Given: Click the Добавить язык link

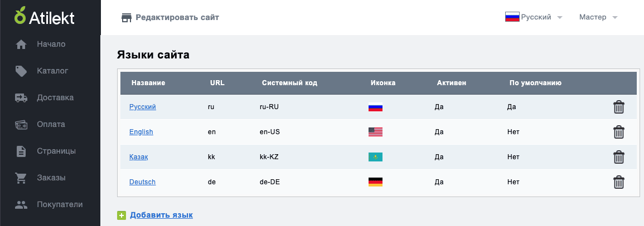Looking at the screenshot, I should [161, 215].
